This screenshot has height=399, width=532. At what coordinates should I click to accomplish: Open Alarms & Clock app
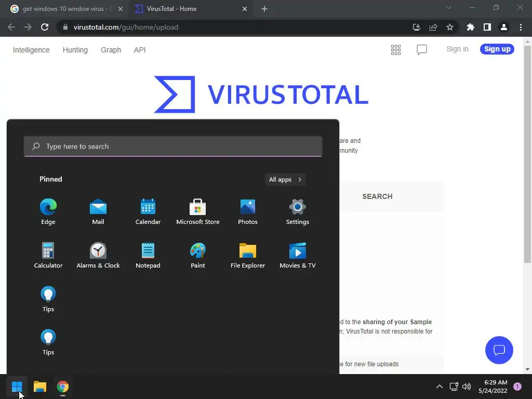click(x=98, y=256)
